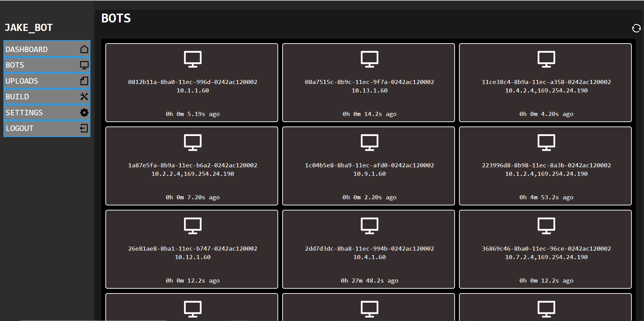
Task: Click the file icon beside Uploads
Action: tap(84, 81)
